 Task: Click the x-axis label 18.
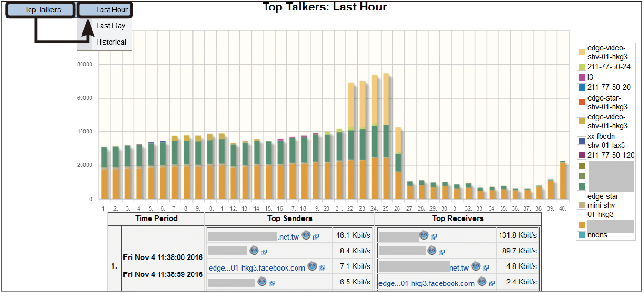point(304,209)
